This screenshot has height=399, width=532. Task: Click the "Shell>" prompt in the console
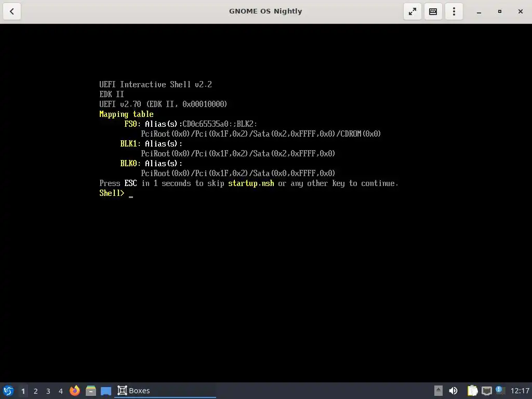coord(112,193)
